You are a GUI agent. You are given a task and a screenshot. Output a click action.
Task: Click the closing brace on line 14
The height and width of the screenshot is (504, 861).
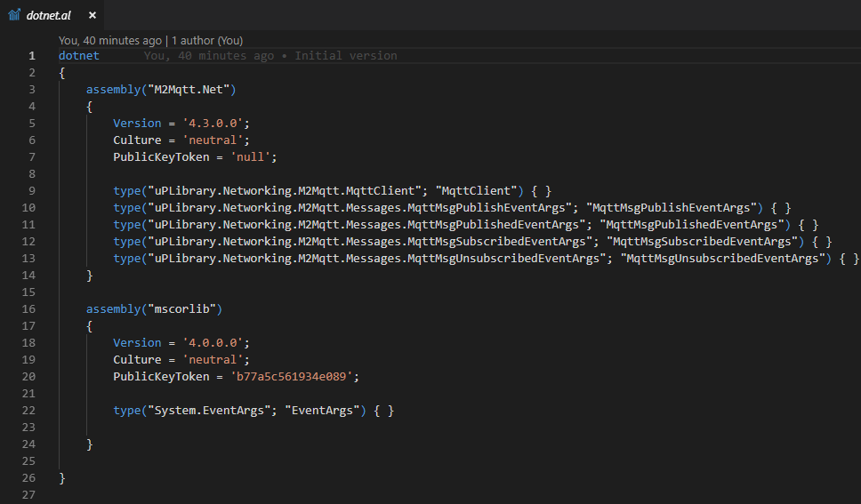90,275
